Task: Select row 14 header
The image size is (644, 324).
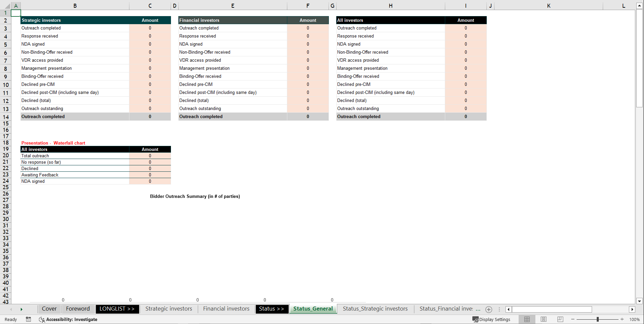Action: coord(6,117)
